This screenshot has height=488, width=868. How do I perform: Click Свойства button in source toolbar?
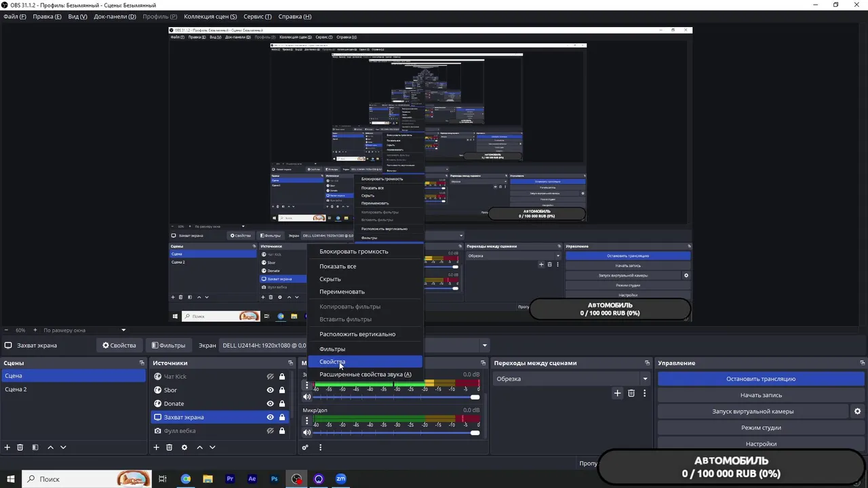pos(119,345)
